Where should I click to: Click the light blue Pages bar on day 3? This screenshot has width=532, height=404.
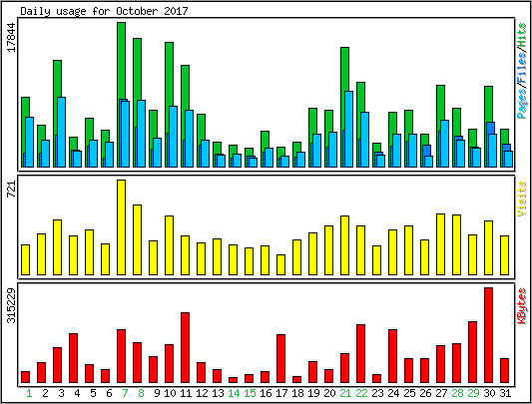[x=62, y=132]
